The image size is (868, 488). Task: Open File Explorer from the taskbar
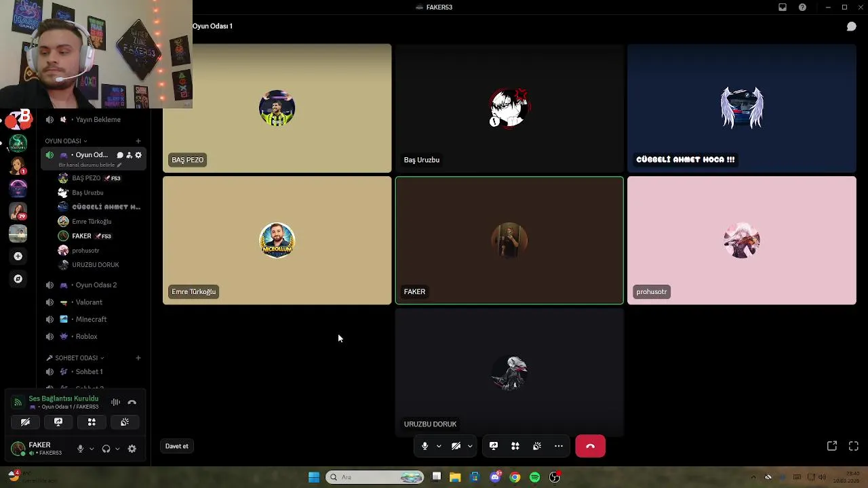coord(455,477)
